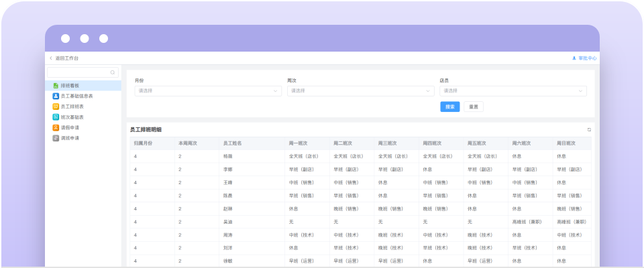The width and height of the screenshot is (644, 268).
Task: Expand the 周次 selector
Action: pos(361,91)
